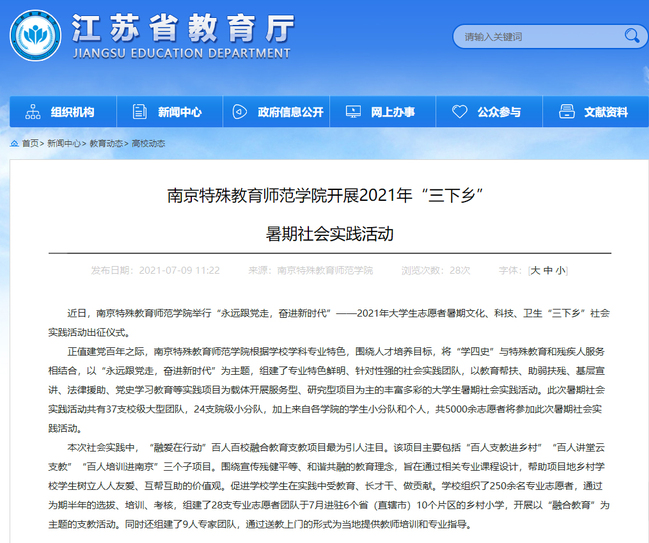Open the 政府信息公开 menu
The height and width of the screenshot is (543, 649).
point(276,112)
